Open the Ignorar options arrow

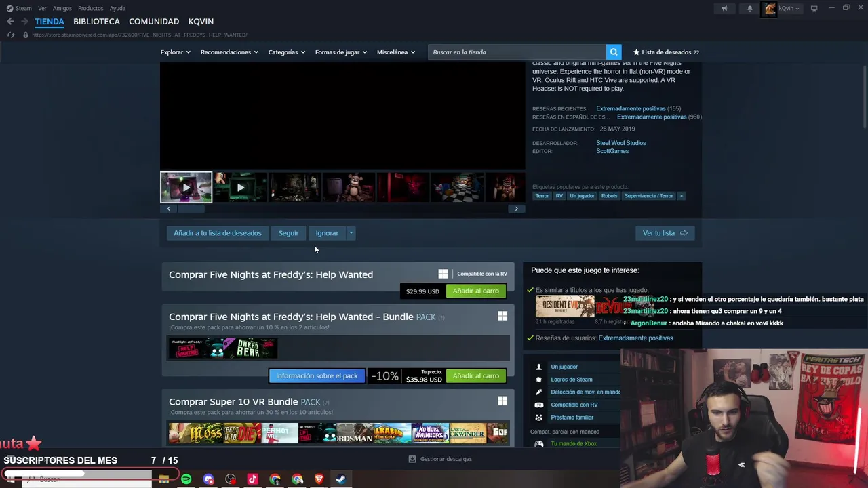click(351, 233)
